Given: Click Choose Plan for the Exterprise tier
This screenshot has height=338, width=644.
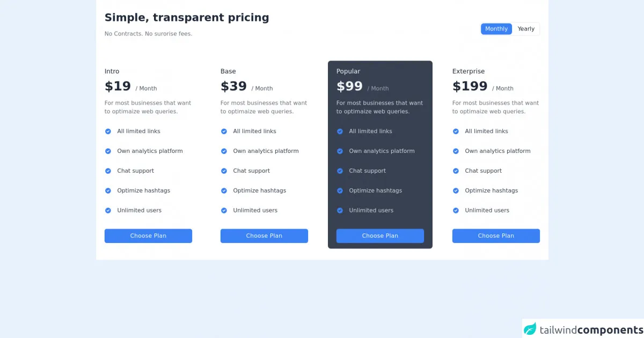Looking at the screenshot, I should 496,236.
